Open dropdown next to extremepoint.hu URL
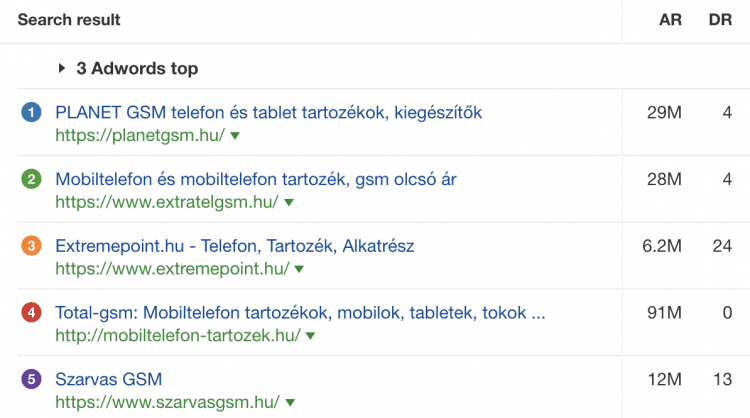The width and height of the screenshot is (750, 418). pyautogui.click(x=299, y=269)
